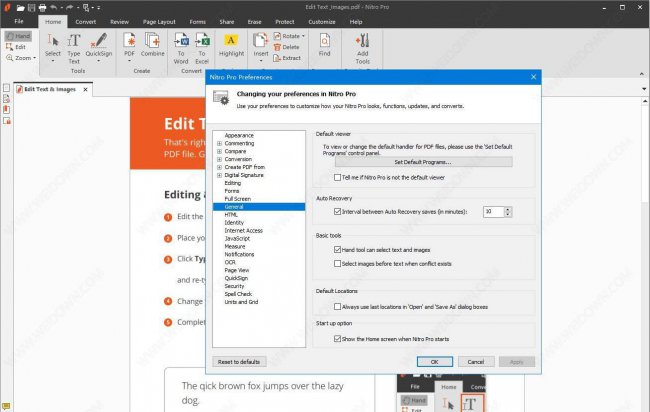650x412 pixels.
Task: Switch to the Review ribbon tab
Action: [x=119, y=22]
